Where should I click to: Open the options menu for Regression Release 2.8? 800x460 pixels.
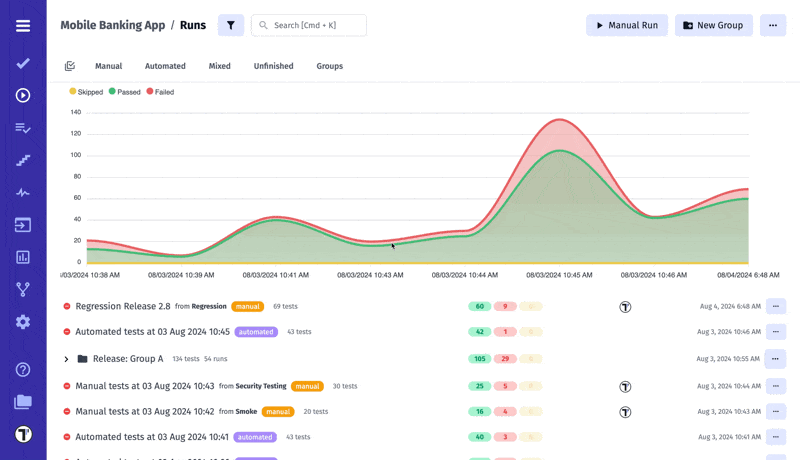click(x=775, y=307)
